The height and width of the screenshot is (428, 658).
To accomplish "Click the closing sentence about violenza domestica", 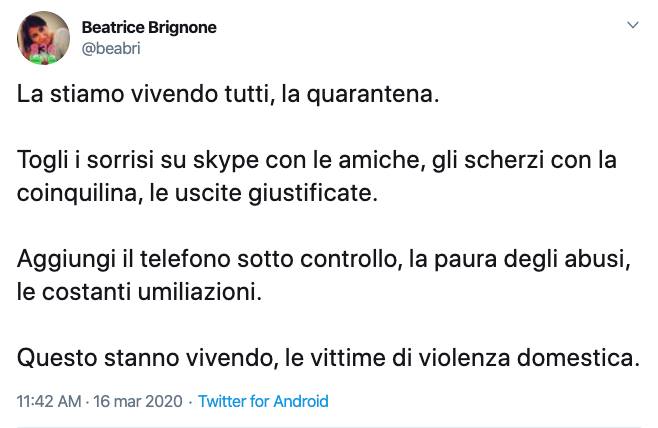I will [329, 358].
